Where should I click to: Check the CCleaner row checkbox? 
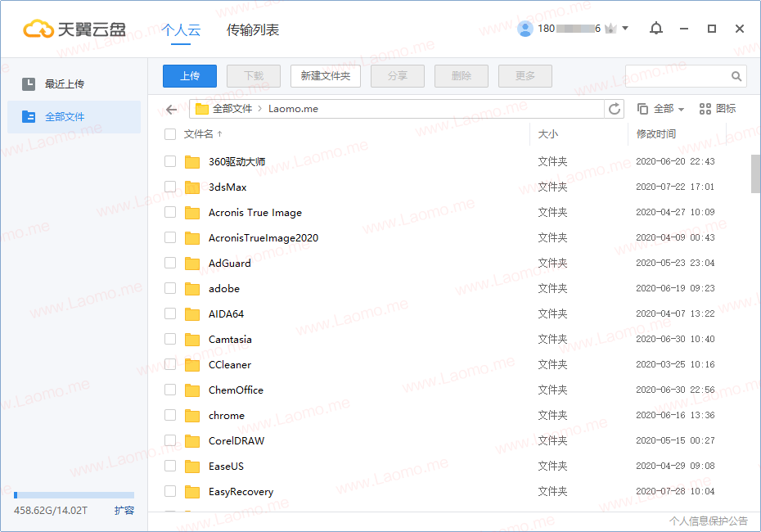[x=170, y=364]
